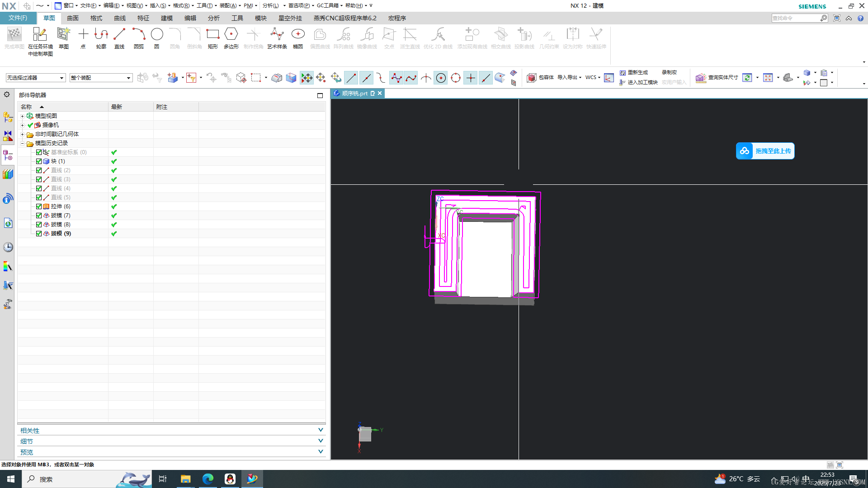Screen dimensions: 868x488
Task: Open the Assembly Navigator sidebar icon
Action: tap(8, 117)
